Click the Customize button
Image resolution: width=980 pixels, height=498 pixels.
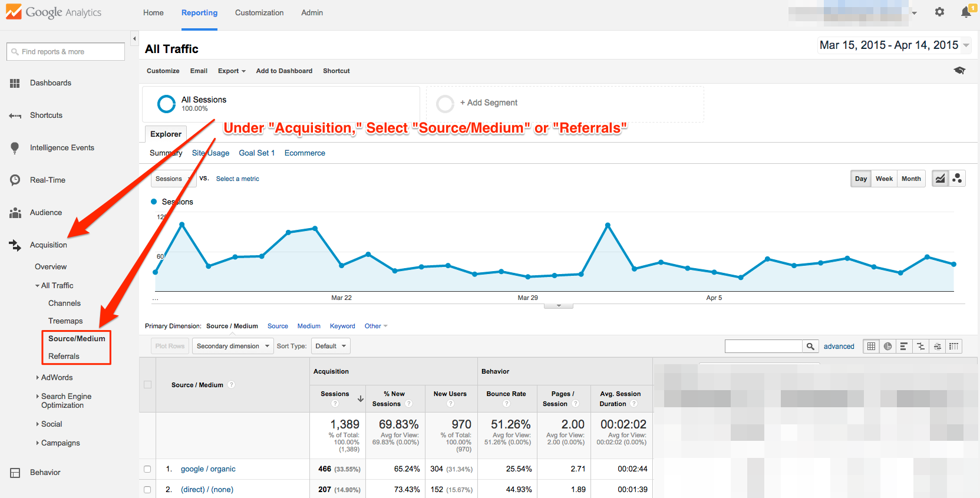pos(163,71)
